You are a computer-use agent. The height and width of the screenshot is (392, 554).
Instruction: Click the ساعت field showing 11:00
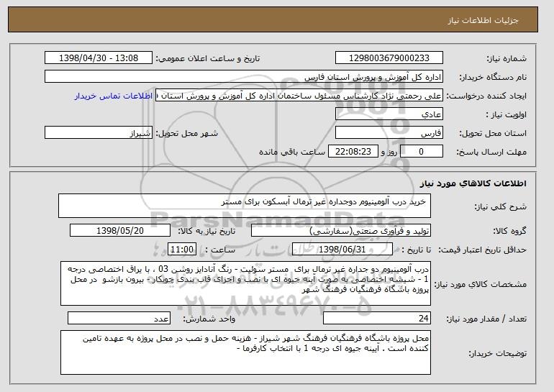click(182, 250)
